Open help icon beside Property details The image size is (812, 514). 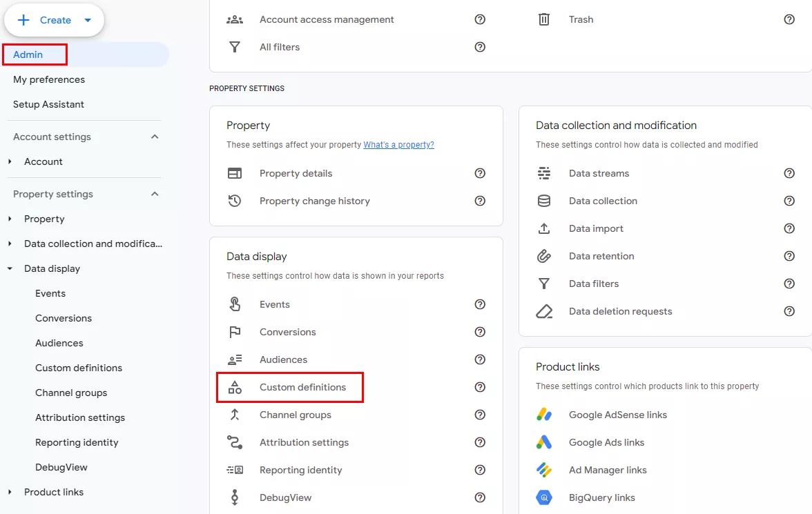click(x=480, y=173)
